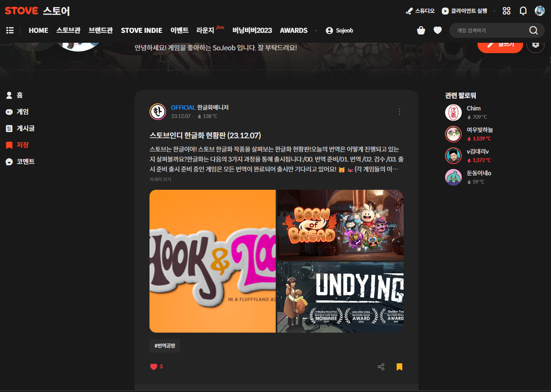The image size is (551, 392).
Task: Open the 이벤트 navigation tab
Action: pyautogui.click(x=179, y=30)
